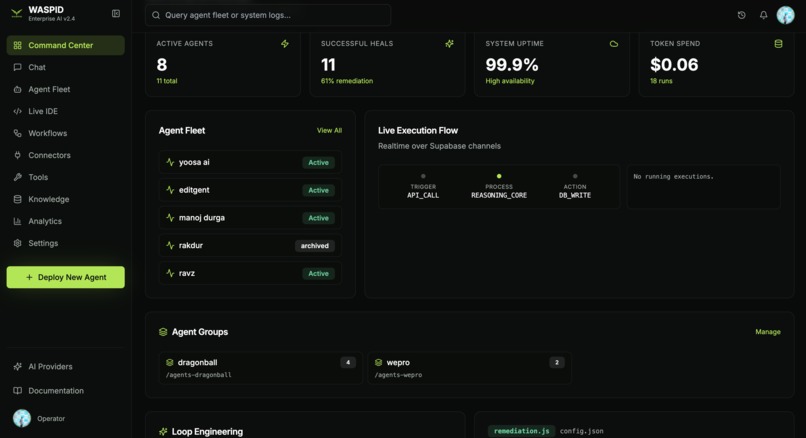Click the lightning icon on Active Agents card
This screenshot has height=438, width=806.
pos(285,44)
